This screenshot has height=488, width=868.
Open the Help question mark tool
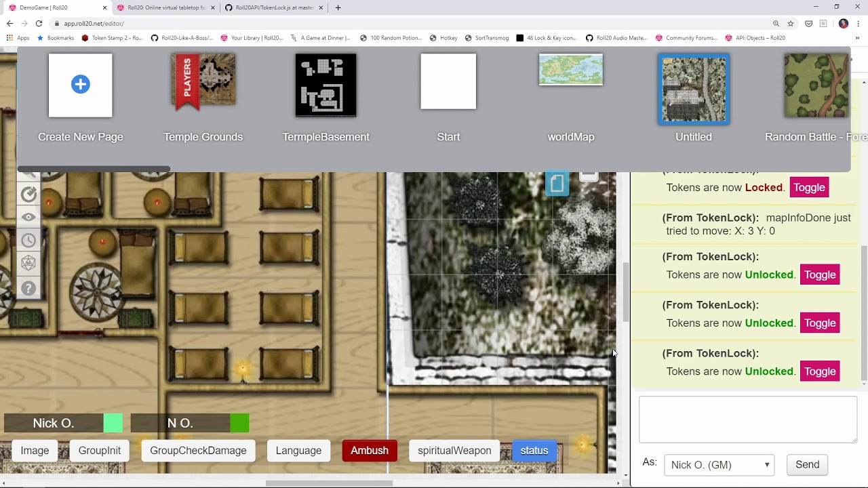(x=28, y=288)
